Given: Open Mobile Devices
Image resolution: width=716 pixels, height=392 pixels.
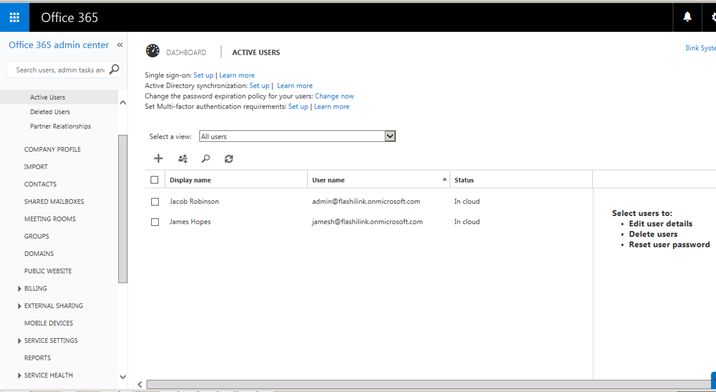Looking at the screenshot, I should coord(48,323).
